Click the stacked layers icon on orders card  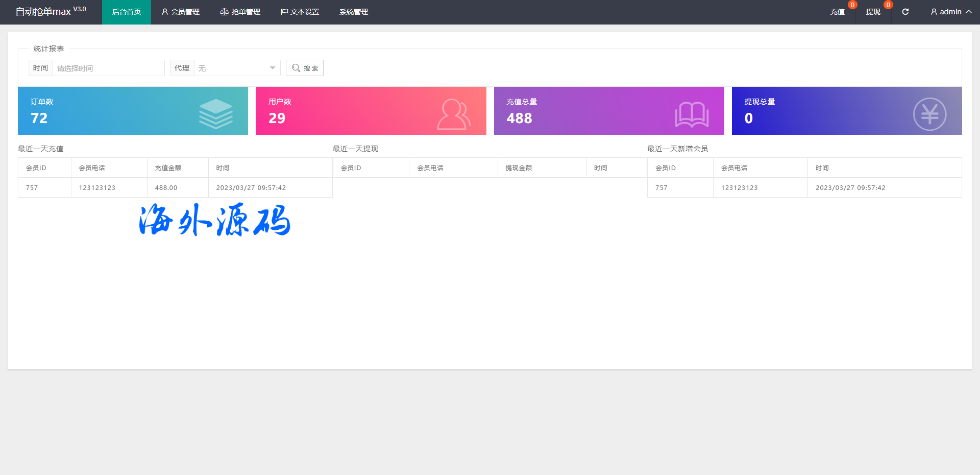pos(215,114)
